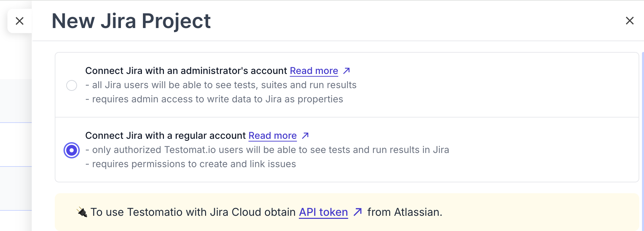Image resolution: width=644 pixels, height=231 pixels.
Task: Click "Connect Jira with a regular account" label
Action: tap(165, 136)
